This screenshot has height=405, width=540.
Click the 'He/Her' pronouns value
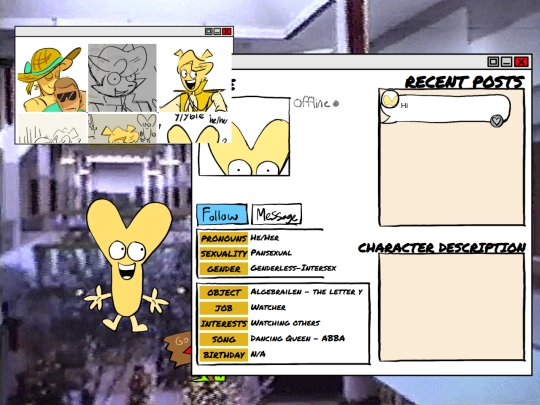pos(264,238)
